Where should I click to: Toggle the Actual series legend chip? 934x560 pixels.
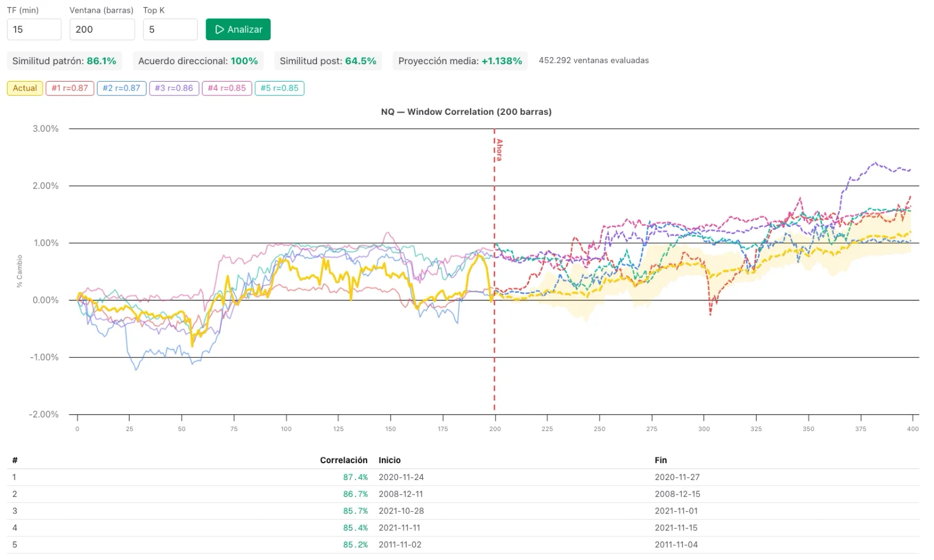[25, 88]
